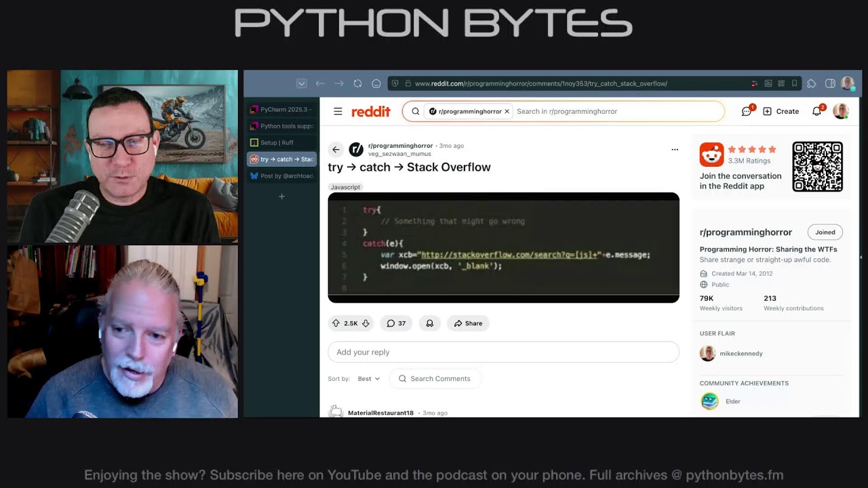Open notifications with the bell icon
868x488 pixels.
click(817, 111)
